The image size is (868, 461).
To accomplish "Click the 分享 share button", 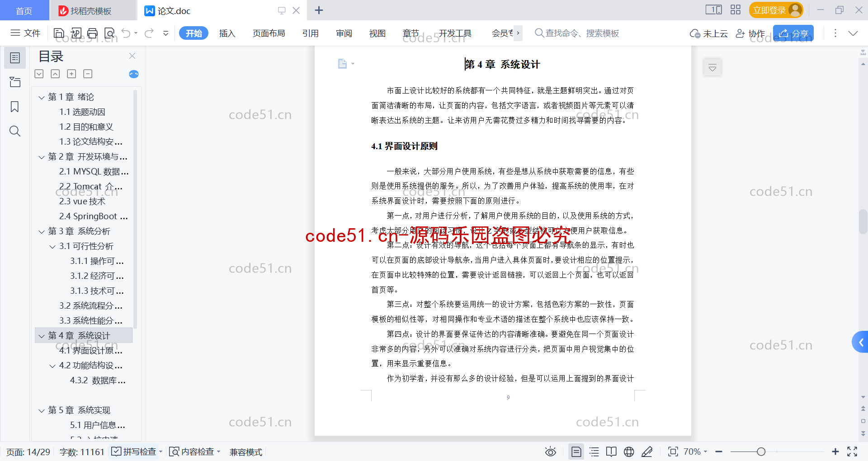I will [x=793, y=33].
